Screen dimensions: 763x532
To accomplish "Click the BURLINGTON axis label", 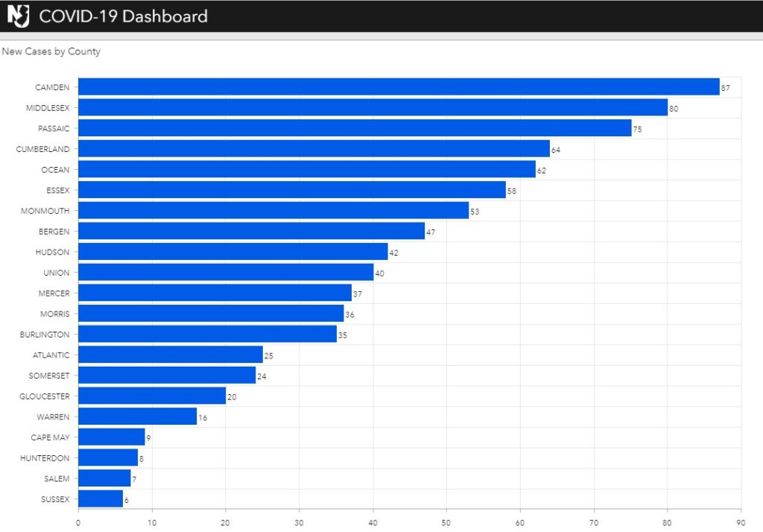I will coord(45,335).
